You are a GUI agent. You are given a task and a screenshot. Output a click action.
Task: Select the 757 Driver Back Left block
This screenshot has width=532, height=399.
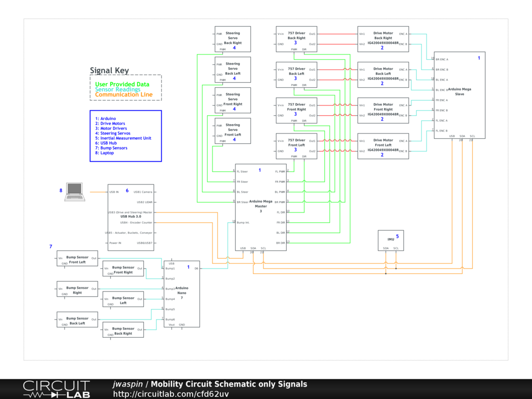coord(296,74)
